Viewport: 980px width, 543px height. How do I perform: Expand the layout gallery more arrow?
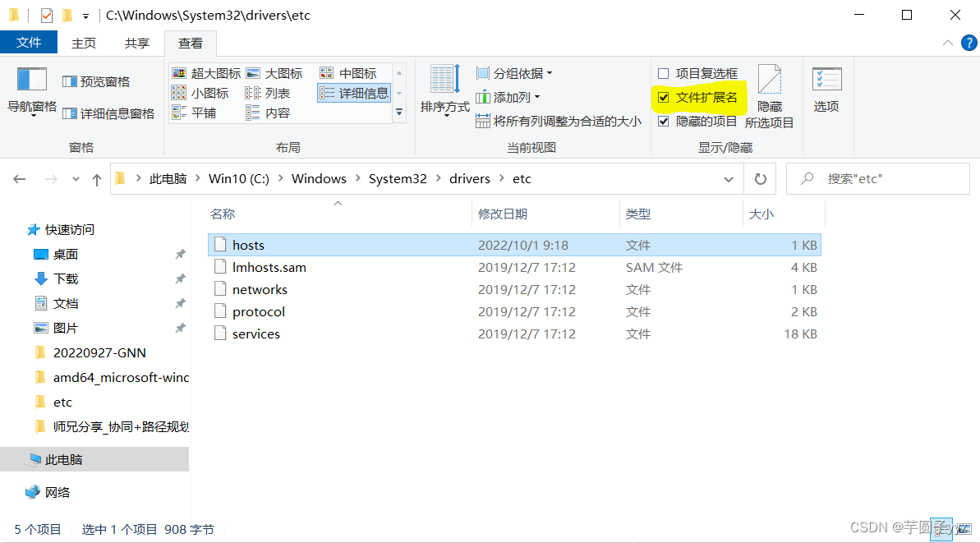click(x=399, y=113)
